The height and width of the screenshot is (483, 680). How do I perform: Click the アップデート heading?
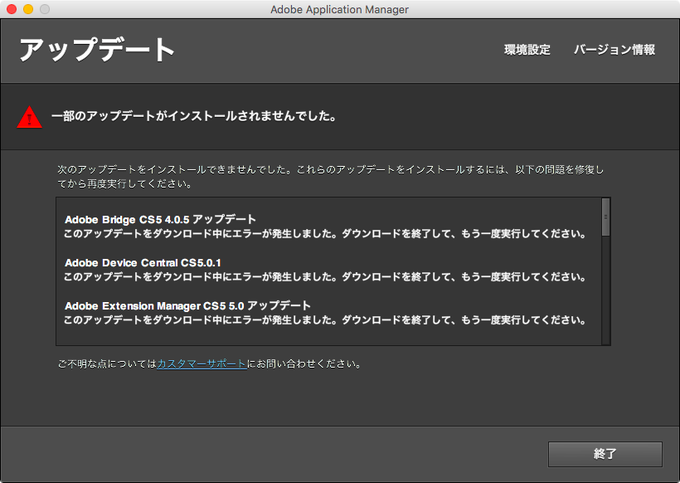coord(97,49)
